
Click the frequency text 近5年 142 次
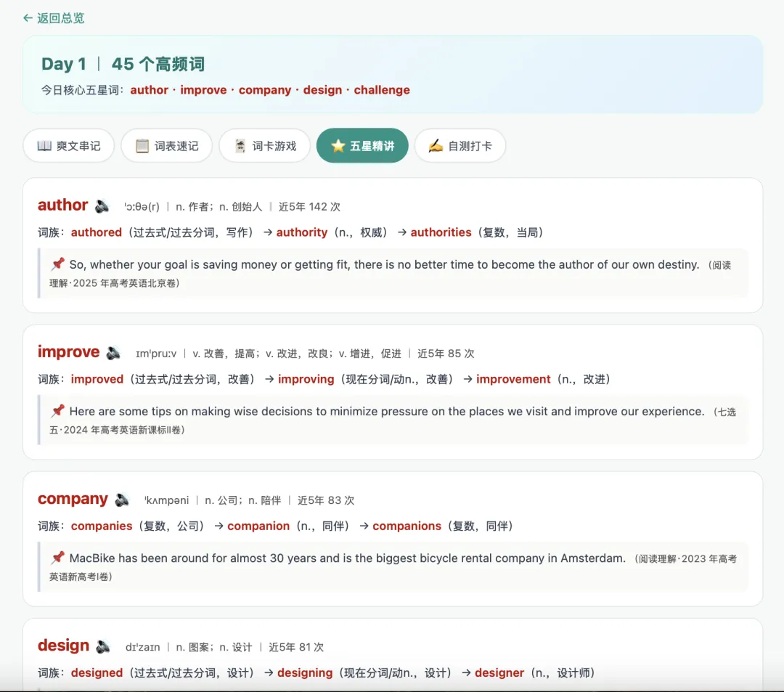pos(309,206)
